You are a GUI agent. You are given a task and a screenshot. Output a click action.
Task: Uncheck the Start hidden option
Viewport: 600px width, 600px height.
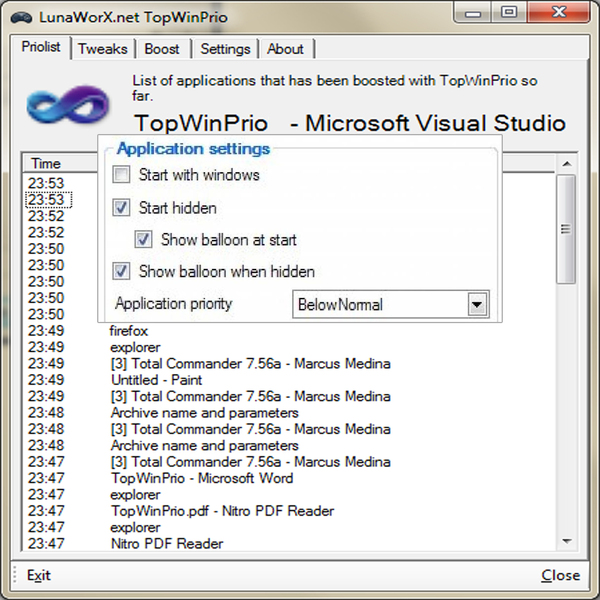(121, 208)
